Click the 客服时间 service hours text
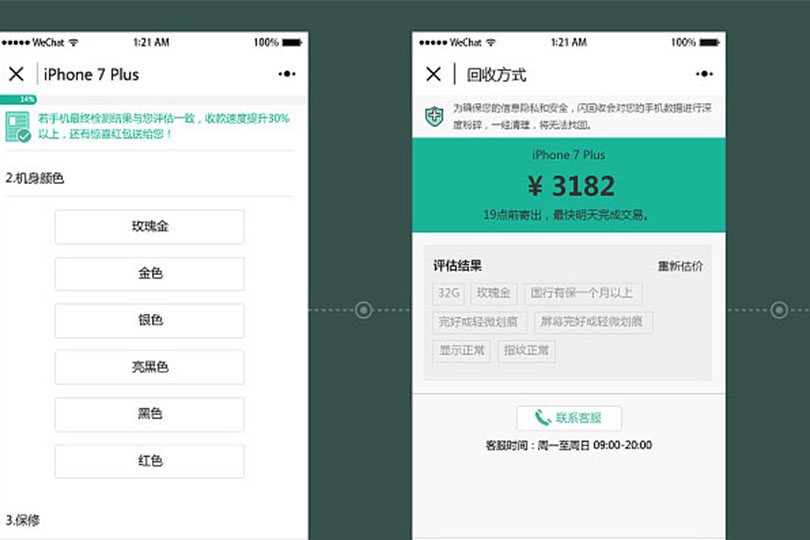 click(569, 445)
